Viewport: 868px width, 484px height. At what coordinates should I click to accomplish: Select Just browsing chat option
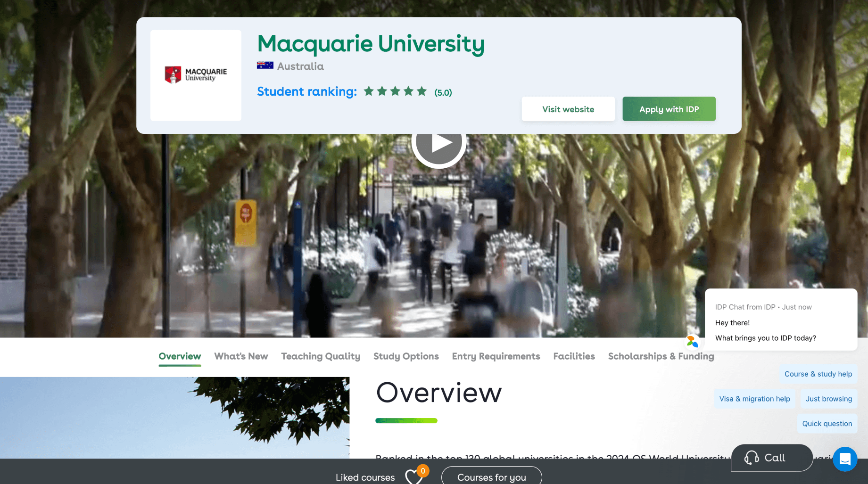(829, 399)
